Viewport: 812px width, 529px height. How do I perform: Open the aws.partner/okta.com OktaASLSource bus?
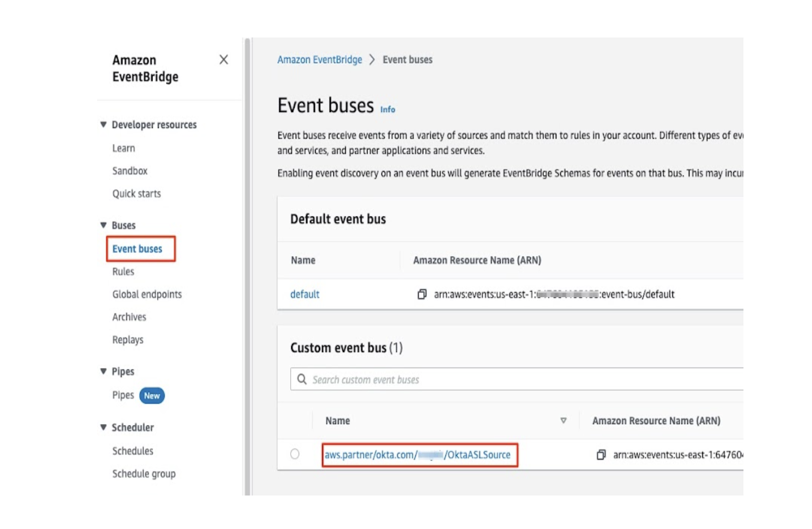(x=417, y=454)
